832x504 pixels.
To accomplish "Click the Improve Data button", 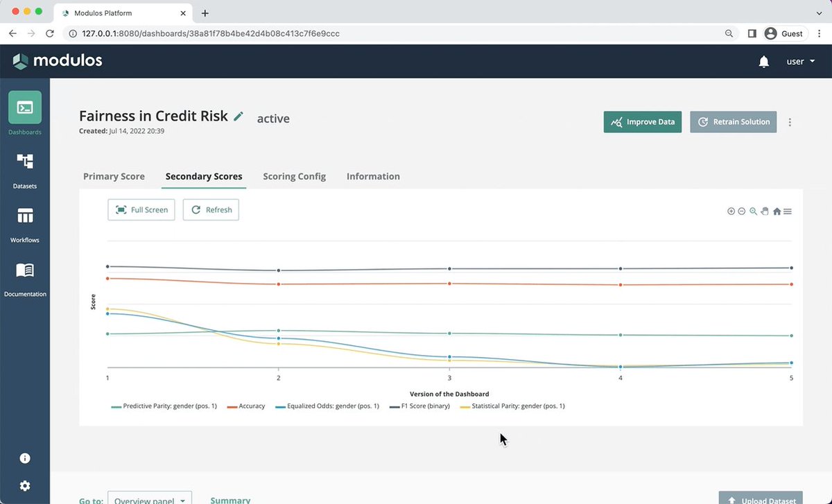I will 643,122.
